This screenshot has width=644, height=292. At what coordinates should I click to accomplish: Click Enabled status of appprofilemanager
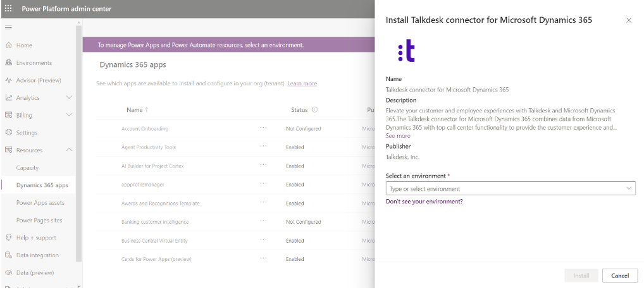click(x=295, y=185)
